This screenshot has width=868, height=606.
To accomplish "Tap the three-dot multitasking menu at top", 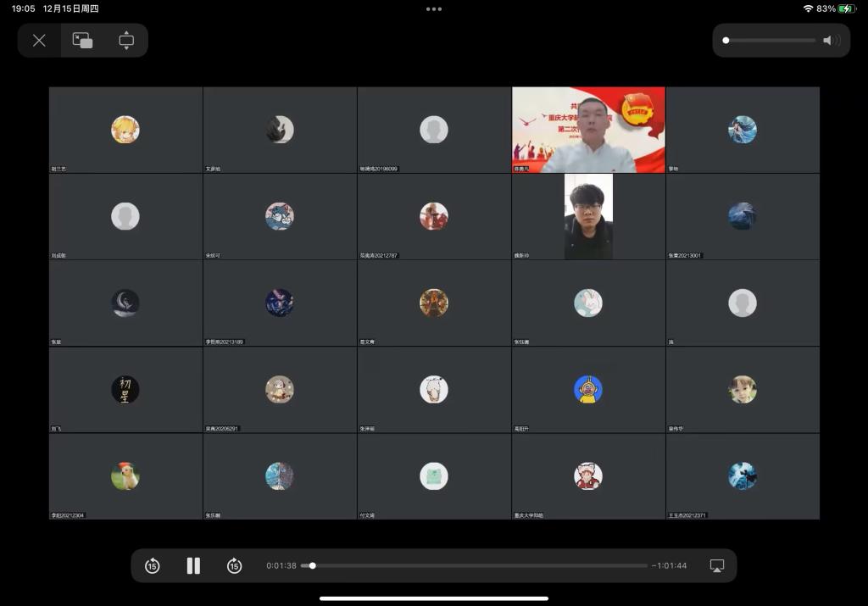I will pyautogui.click(x=434, y=9).
